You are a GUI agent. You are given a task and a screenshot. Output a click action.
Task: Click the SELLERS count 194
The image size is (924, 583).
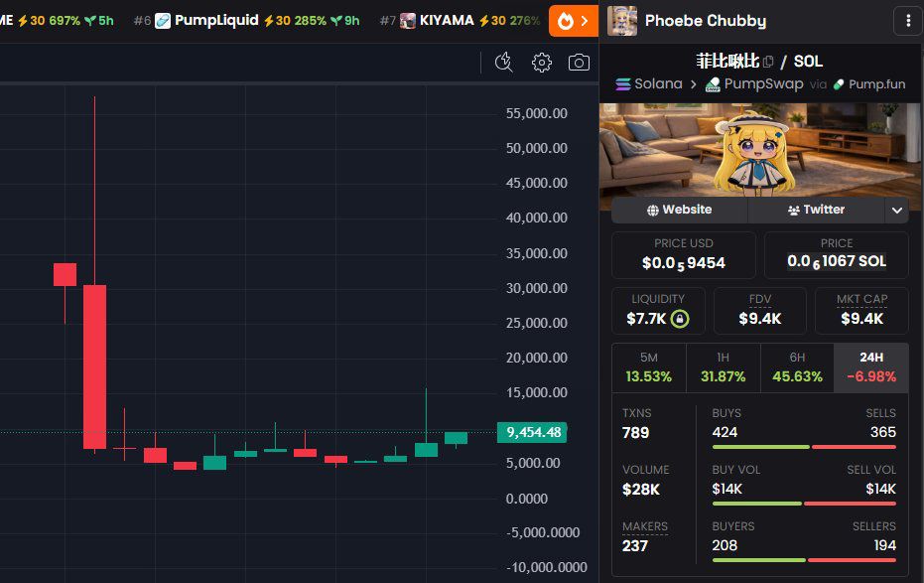point(885,545)
